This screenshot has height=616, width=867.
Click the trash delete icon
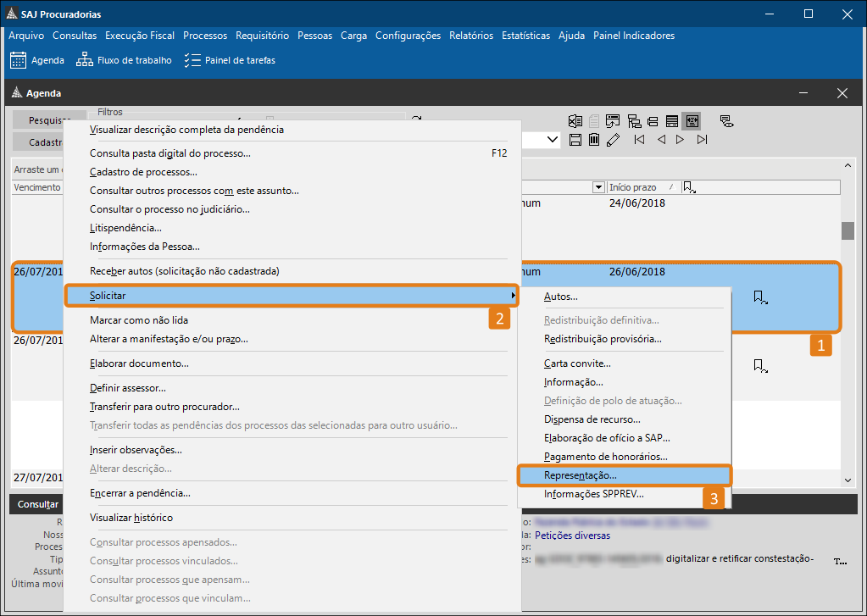[x=594, y=140]
